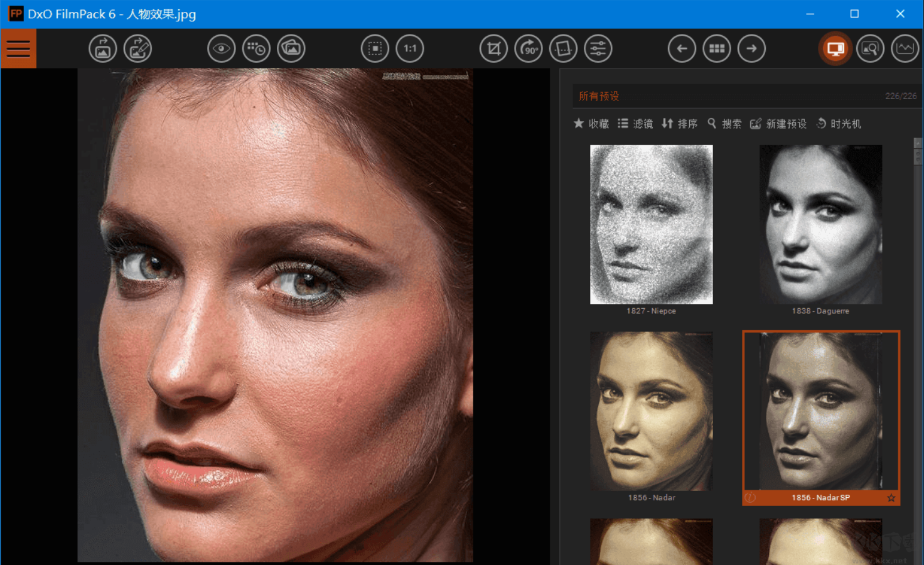
Task: Toggle the presets display panel
Action: [835, 48]
